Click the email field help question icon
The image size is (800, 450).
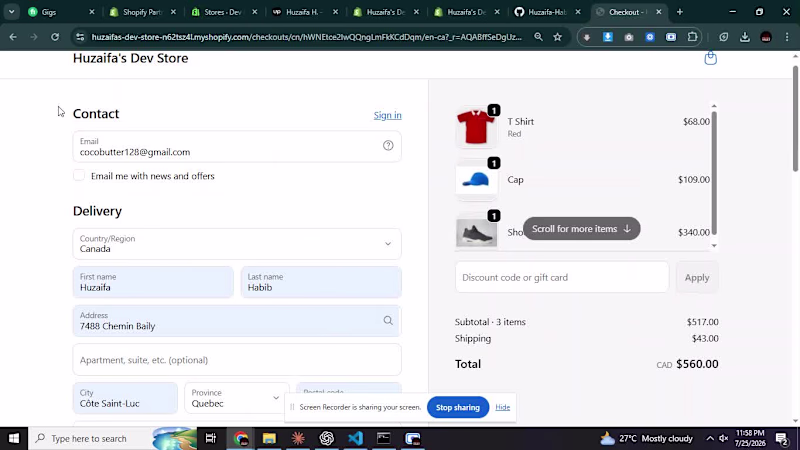[388, 146]
